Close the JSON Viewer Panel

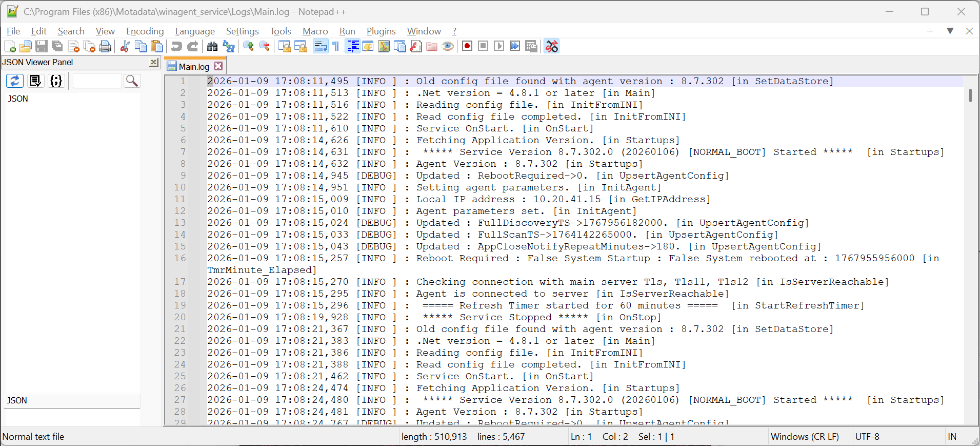click(154, 62)
